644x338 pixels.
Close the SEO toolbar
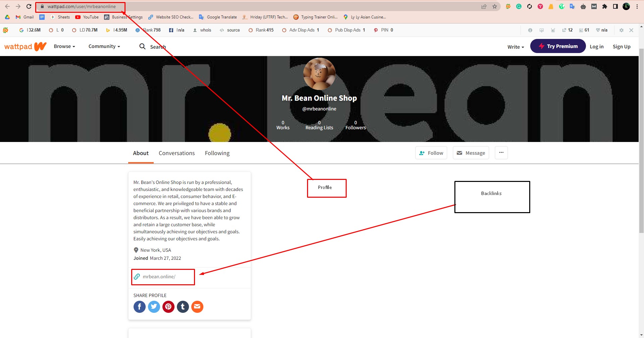pyautogui.click(x=631, y=30)
